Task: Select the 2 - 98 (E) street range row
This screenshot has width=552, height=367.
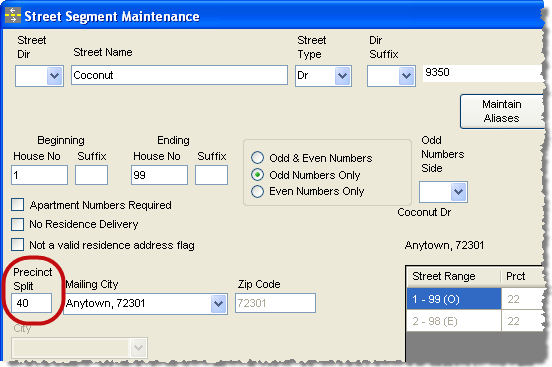Action: pos(454,321)
